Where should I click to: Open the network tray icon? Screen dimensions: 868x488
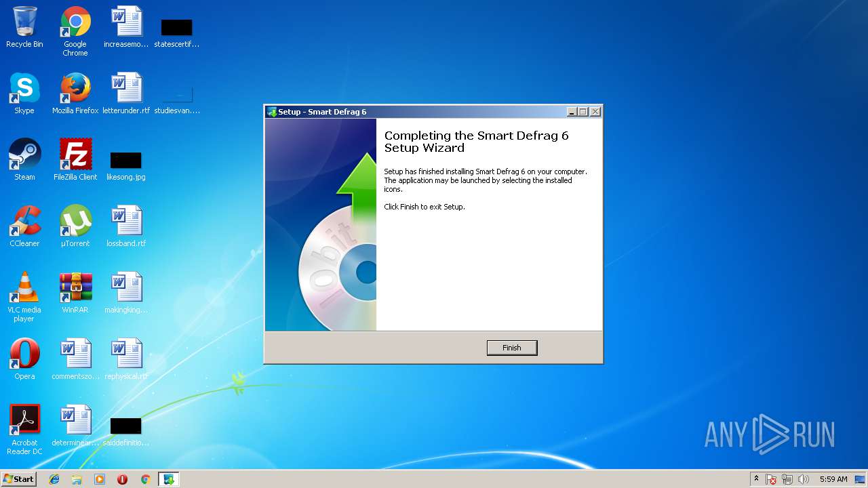pos(787,479)
